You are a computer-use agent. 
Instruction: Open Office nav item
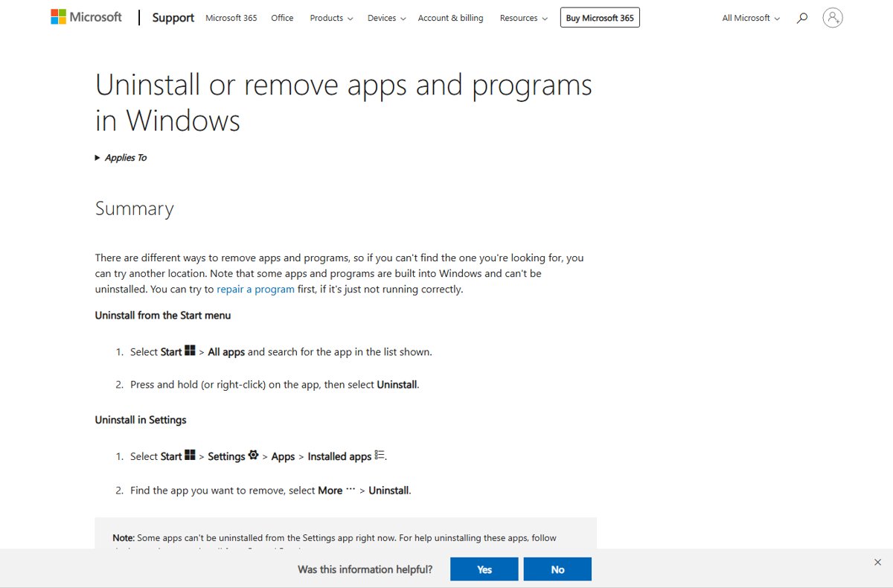click(282, 18)
